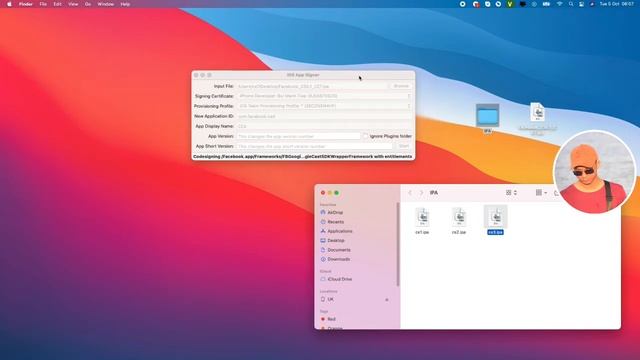Click the Browse button in iOS App Signer
The image size is (640, 360).
pyautogui.click(x=401, y=86)
